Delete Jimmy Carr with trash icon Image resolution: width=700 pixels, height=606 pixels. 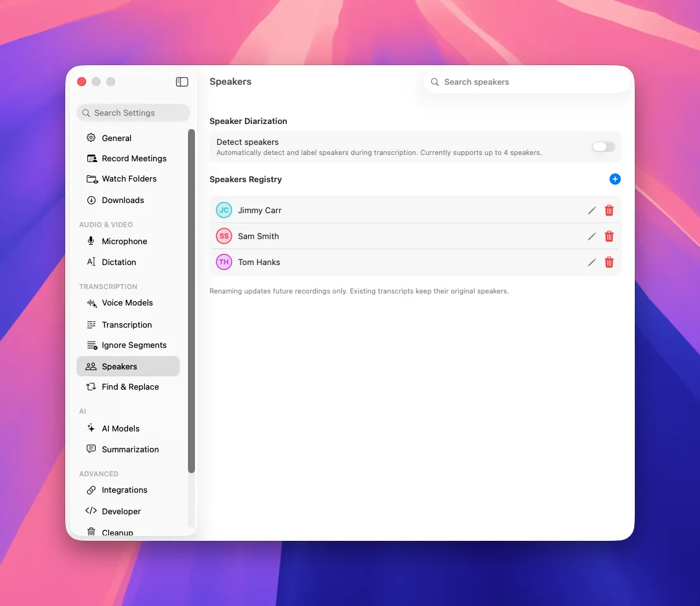coord(609,210)
